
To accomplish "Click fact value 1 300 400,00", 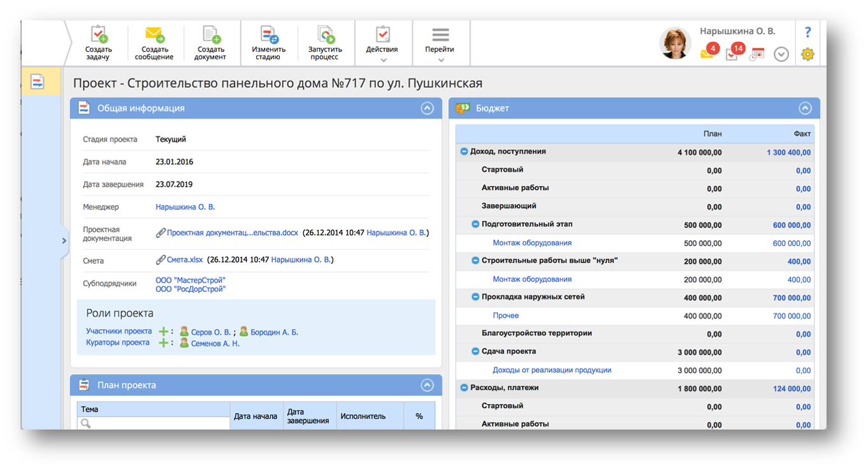I will 789,152.
